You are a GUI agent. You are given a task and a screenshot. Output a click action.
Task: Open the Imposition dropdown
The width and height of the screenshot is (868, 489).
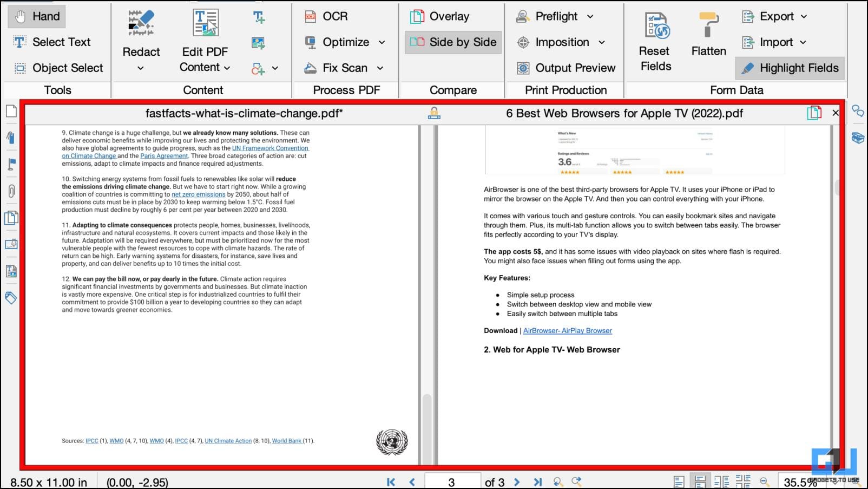click(602, 42)
